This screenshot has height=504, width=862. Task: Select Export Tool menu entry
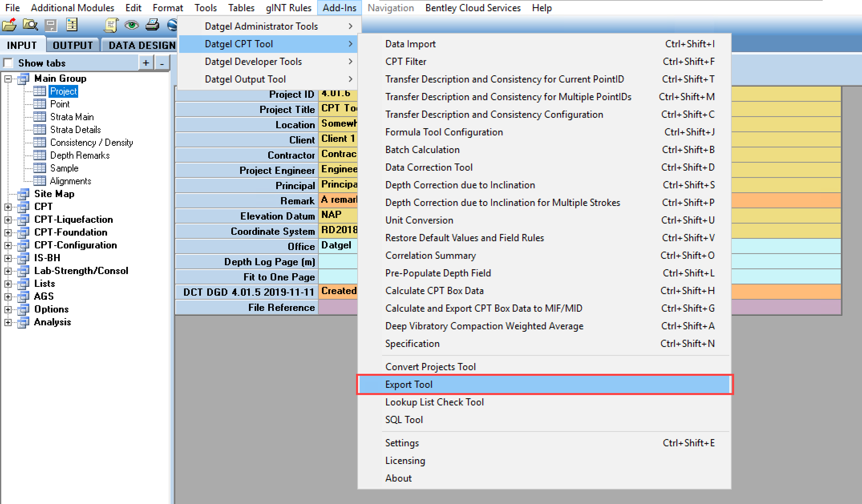409,385
